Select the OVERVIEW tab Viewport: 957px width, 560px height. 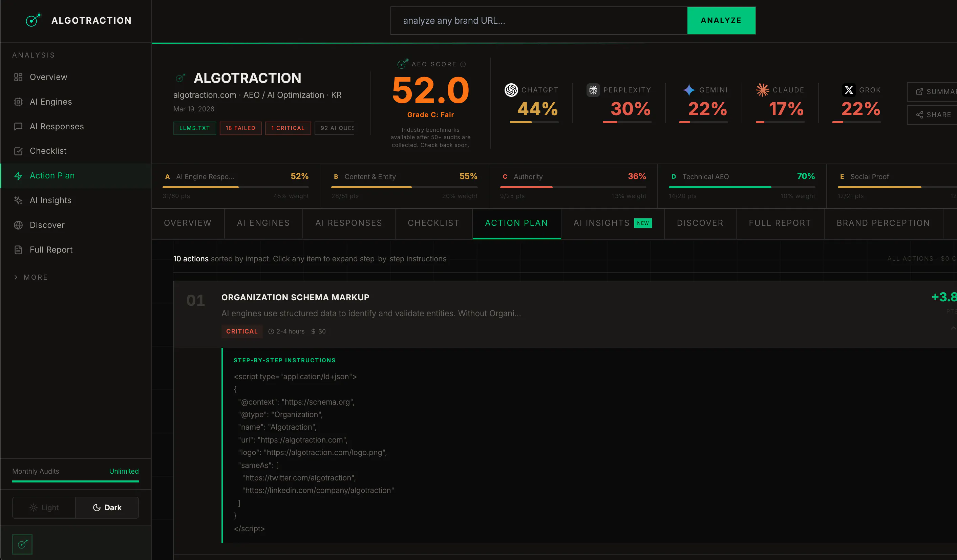click(188, 223)
